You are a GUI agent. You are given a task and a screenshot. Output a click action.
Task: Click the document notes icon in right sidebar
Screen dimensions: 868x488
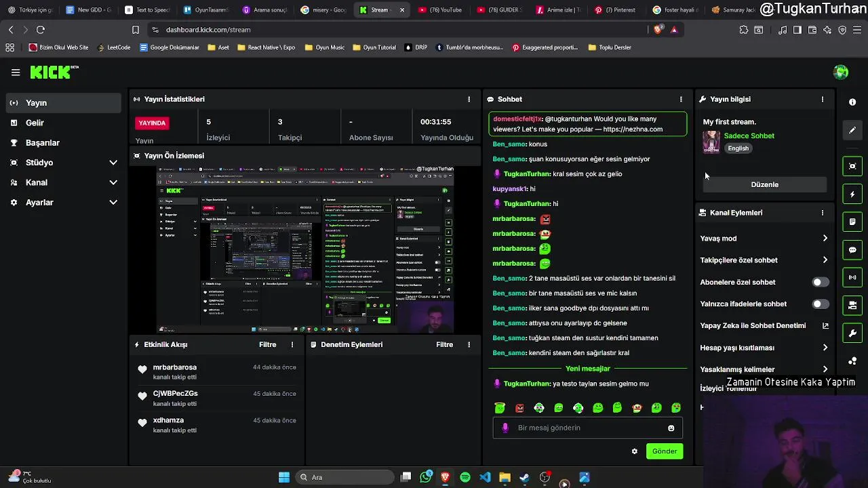tap(852, 222)
